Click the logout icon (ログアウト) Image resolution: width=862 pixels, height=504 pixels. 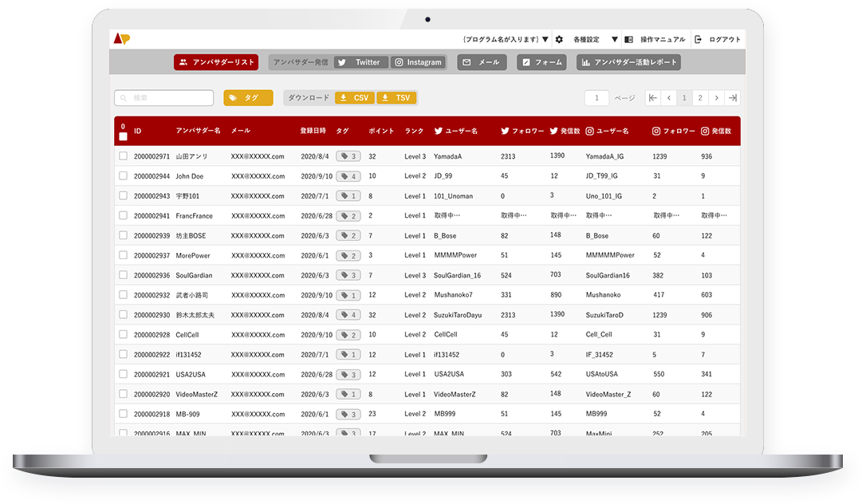(699, 39)
